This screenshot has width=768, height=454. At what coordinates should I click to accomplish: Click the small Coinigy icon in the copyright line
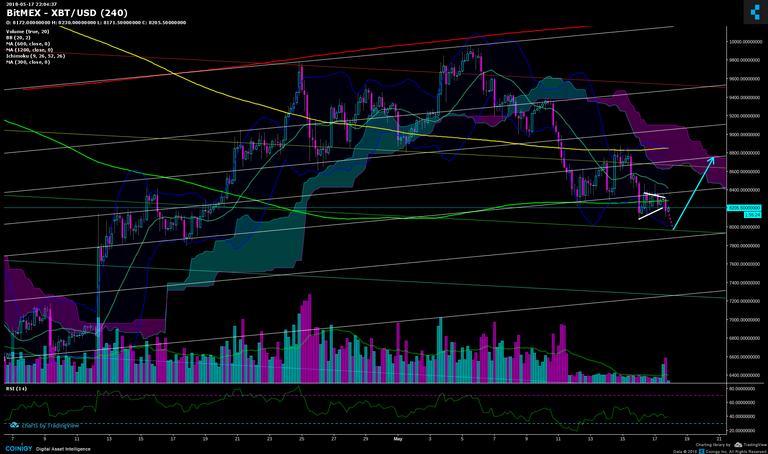[x=702, y=451]
